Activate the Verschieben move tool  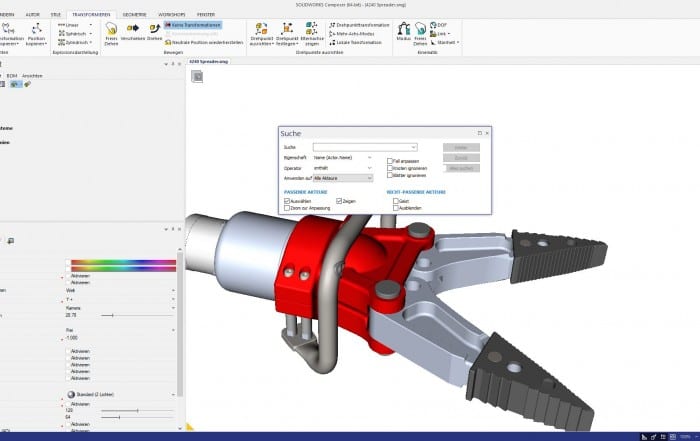coord(133,32)
